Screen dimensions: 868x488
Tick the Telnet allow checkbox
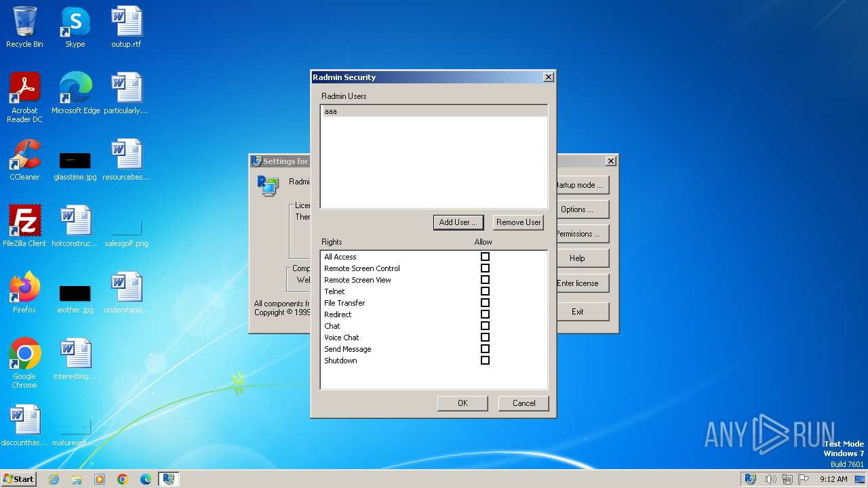485,291
